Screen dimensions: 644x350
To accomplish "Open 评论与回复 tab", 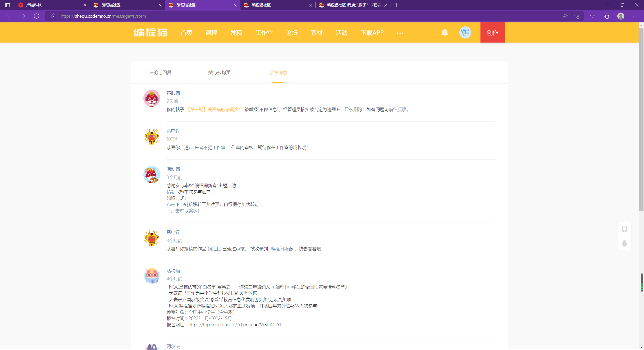I will [x=160, y=73].
